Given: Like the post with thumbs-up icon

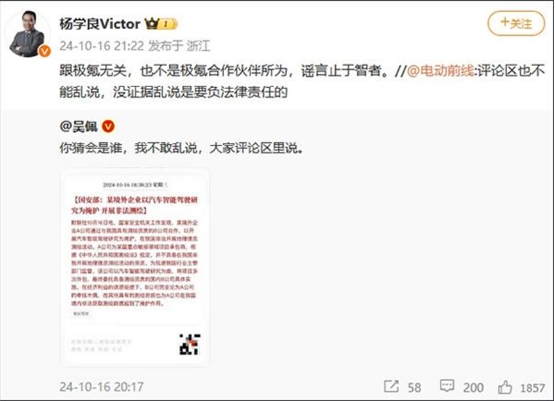Looking at the screenshot, I should coord(505,387).
